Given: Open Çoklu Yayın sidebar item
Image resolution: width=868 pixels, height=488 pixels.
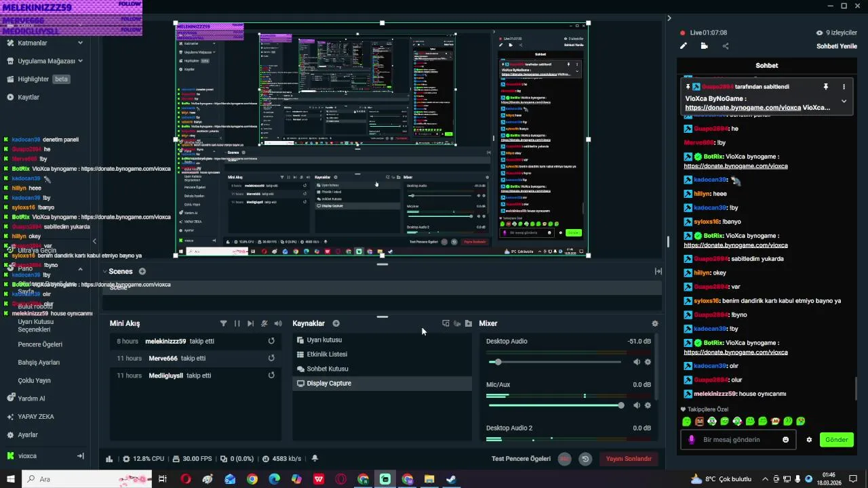Looking at the screenshot, I should coord(34,380).
